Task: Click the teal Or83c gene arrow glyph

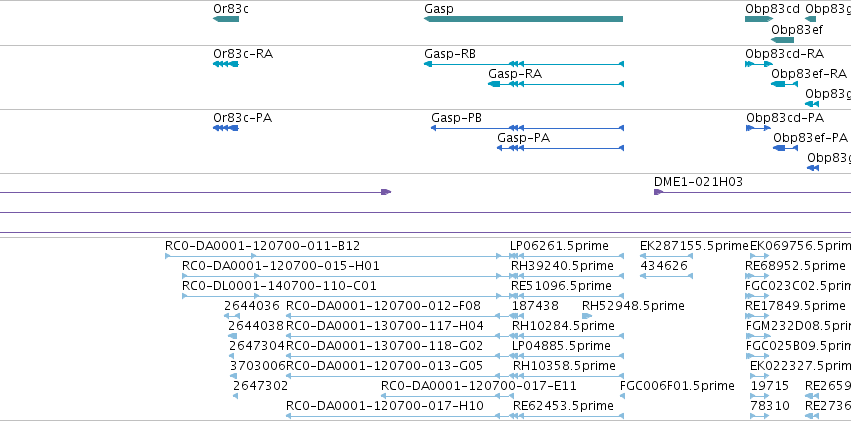Action: click(226, 19)
